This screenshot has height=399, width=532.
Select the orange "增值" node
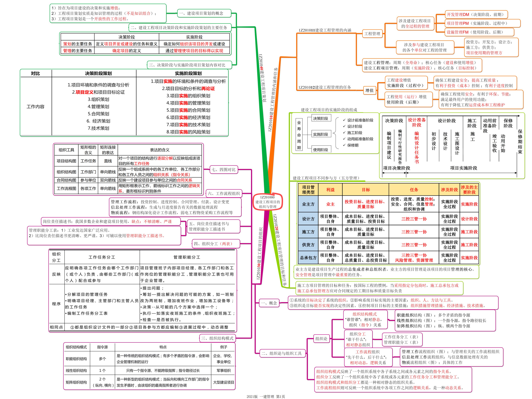coord(370,90)
